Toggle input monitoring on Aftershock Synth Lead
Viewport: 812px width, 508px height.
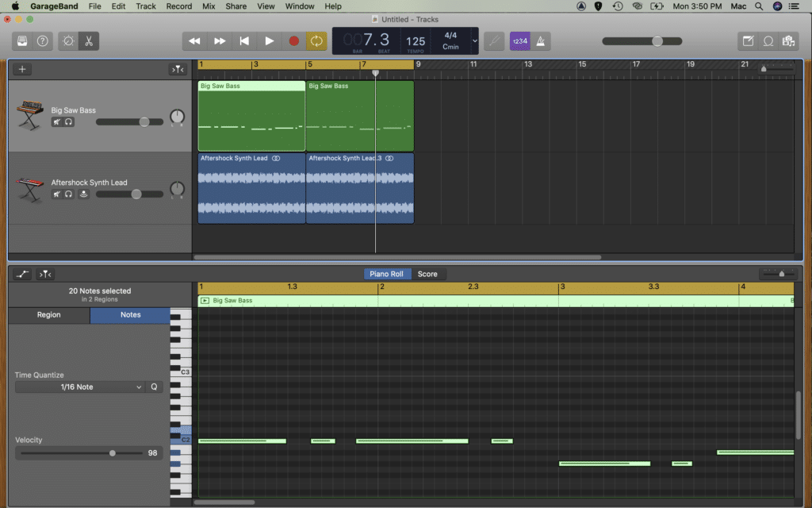coord(83,194)
